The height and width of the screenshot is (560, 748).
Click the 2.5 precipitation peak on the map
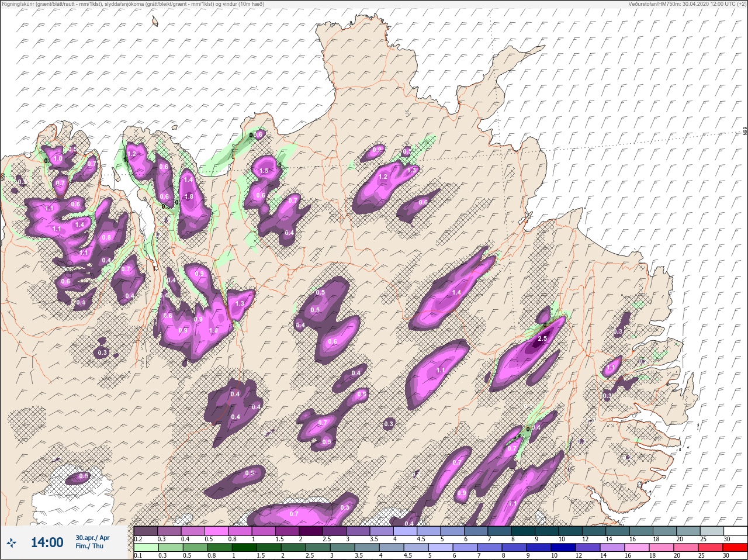[x=542, y=338]
